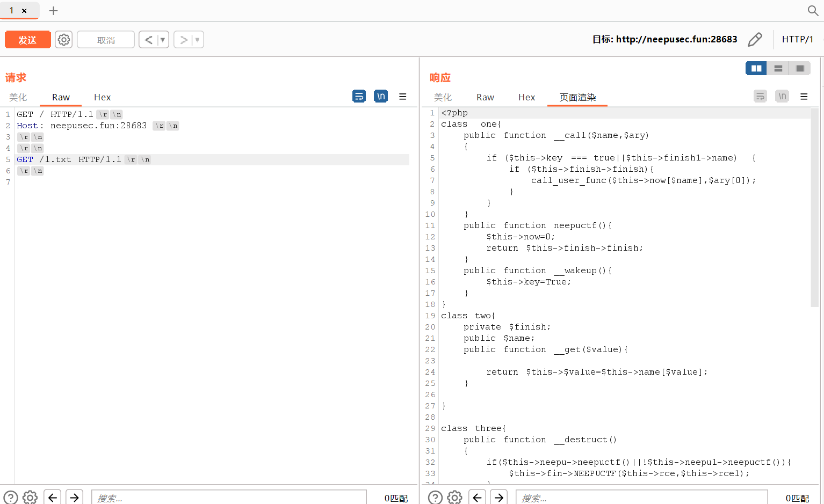Open send settings gear next to 发送
This screenshot has height=504, width=824.
point(64,40)
